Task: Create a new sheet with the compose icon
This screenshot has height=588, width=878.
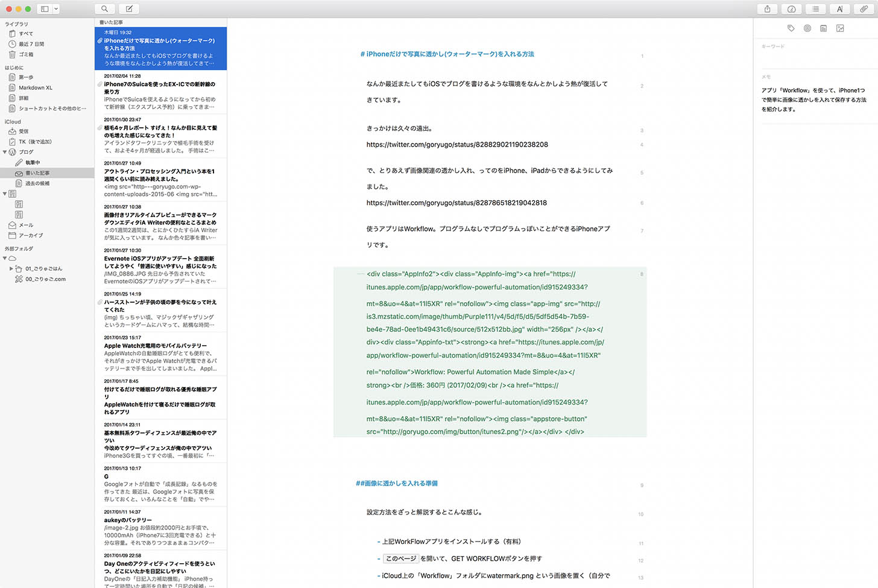Action: coord(128,9)
